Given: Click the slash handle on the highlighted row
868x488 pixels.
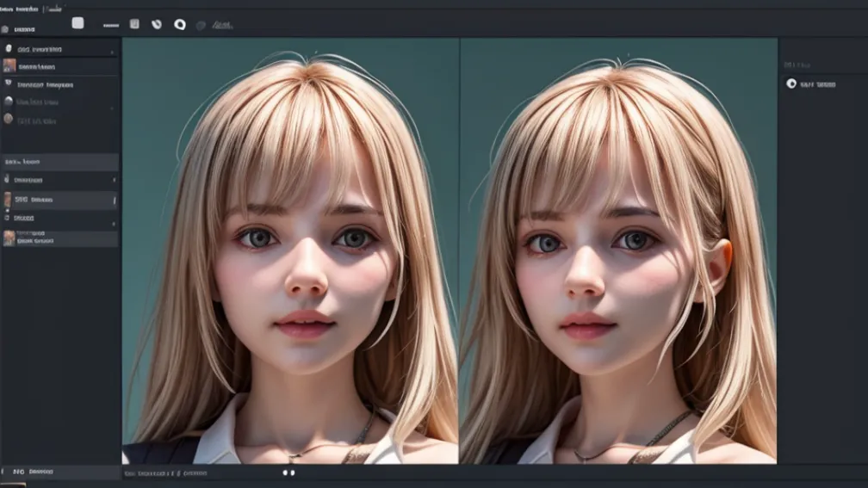Looking at the screenshot, I should [x=114, y=201].
